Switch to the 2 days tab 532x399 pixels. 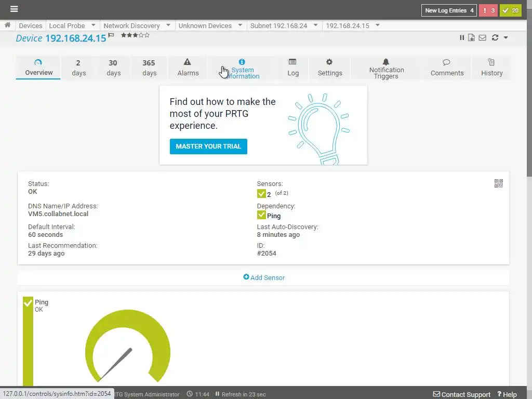(79, 68)
